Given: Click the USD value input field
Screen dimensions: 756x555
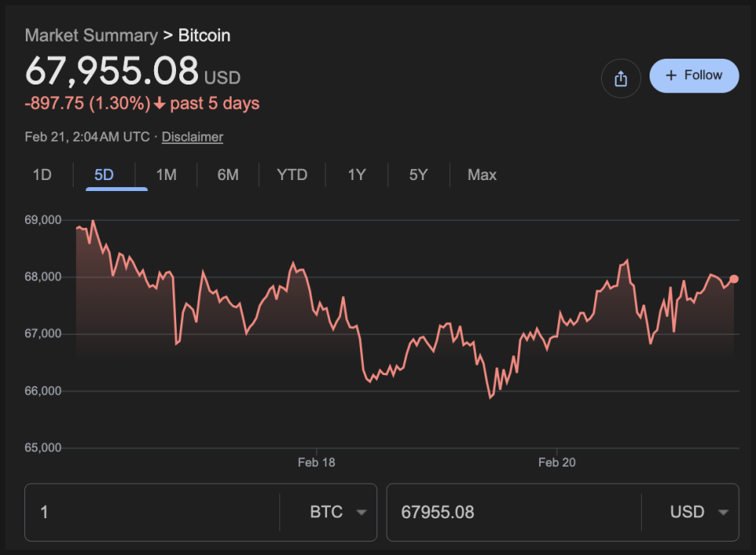Looking at the screenshot, I should coord(513,513).
